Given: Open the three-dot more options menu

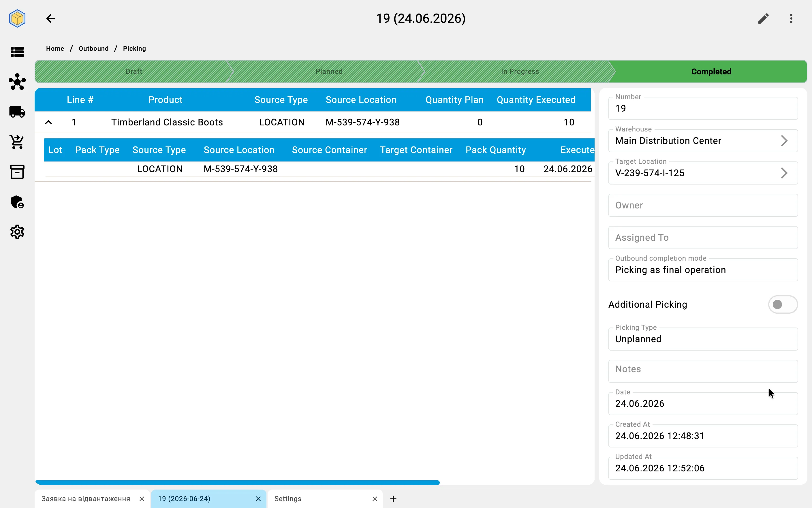Looking at the screenshot, I should click(x=791, y=18).
